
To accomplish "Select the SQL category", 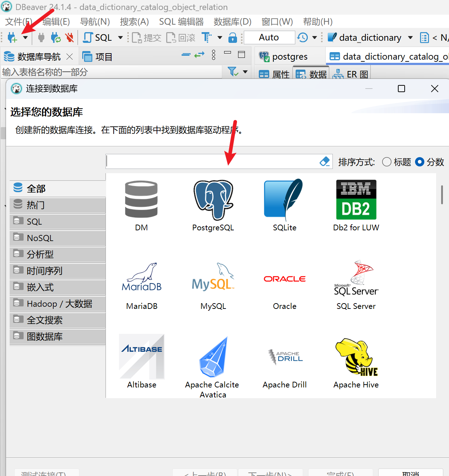I will 58,221.
